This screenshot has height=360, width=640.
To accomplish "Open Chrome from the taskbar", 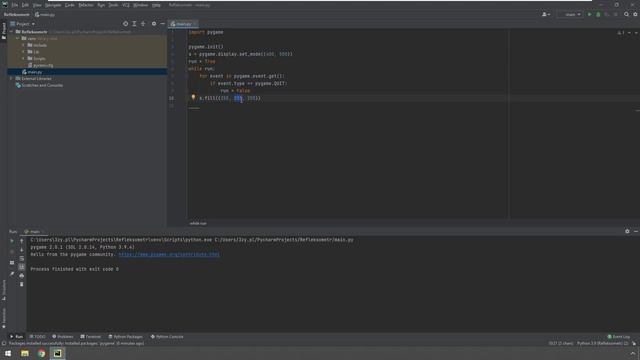I will 41,353.
